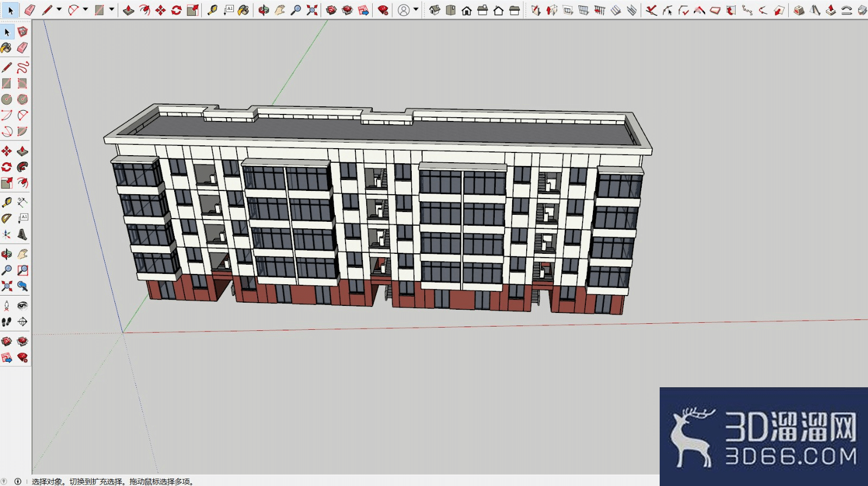Switch to Iso view
Image resolution: width=868 pixels, height=486 pixels.
435,10
